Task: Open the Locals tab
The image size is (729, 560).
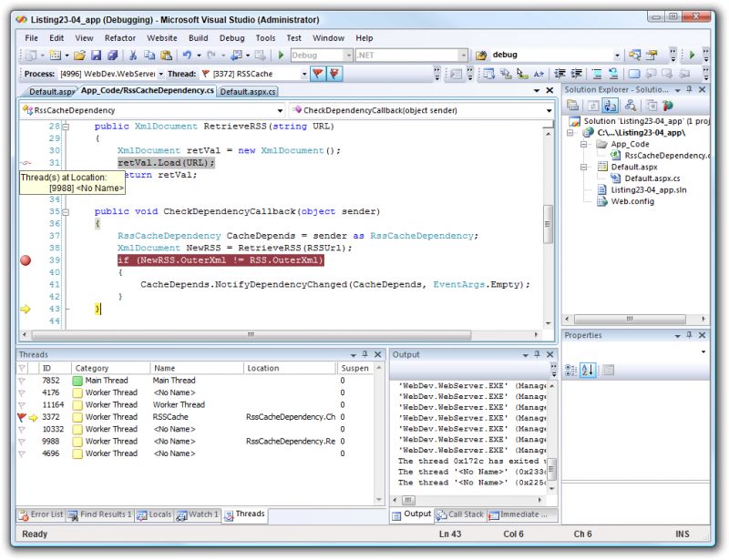Action: 154,514
